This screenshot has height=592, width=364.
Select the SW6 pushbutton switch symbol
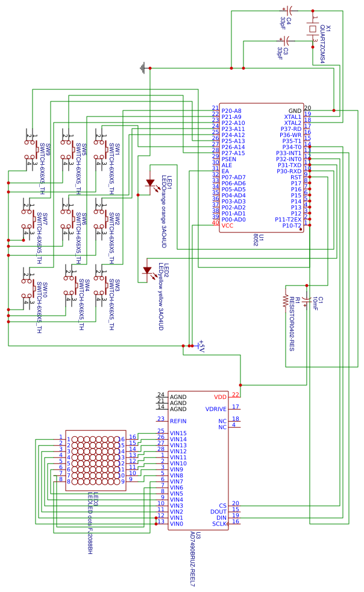tap(67, 219)
